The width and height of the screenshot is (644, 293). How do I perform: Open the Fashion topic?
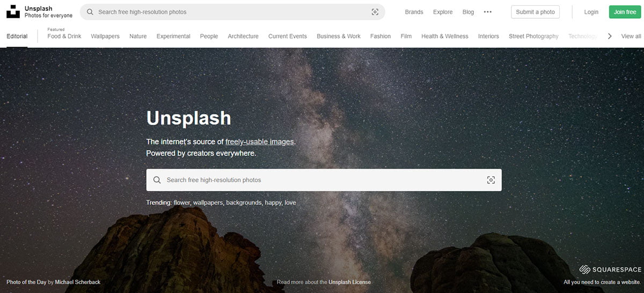(380, 36)
